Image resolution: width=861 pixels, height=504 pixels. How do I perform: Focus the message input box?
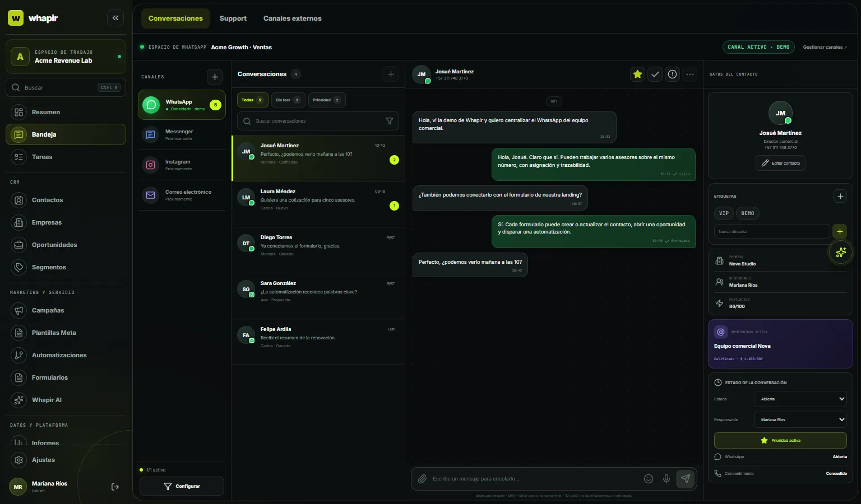click(x=535, y=479)
